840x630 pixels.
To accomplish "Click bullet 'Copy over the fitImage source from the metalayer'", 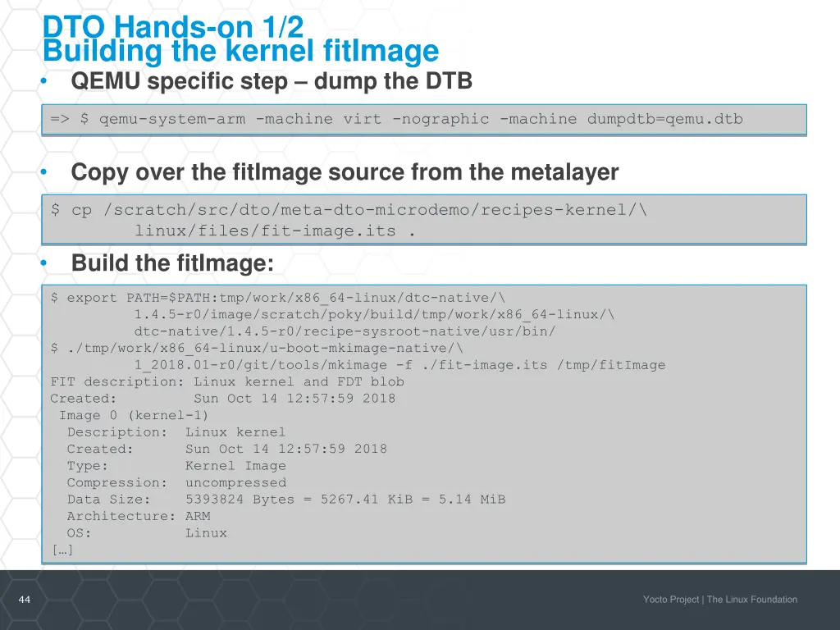I will click(345, 172).
